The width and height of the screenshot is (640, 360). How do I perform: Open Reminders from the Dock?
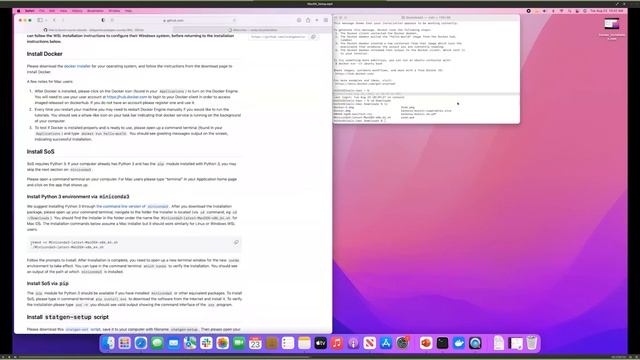(x=288, y=343)
